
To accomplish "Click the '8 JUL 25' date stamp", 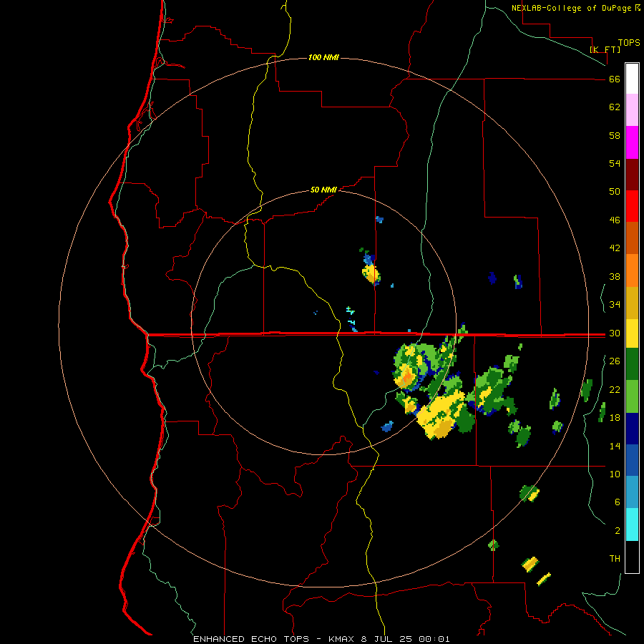I will pos(387,639).
